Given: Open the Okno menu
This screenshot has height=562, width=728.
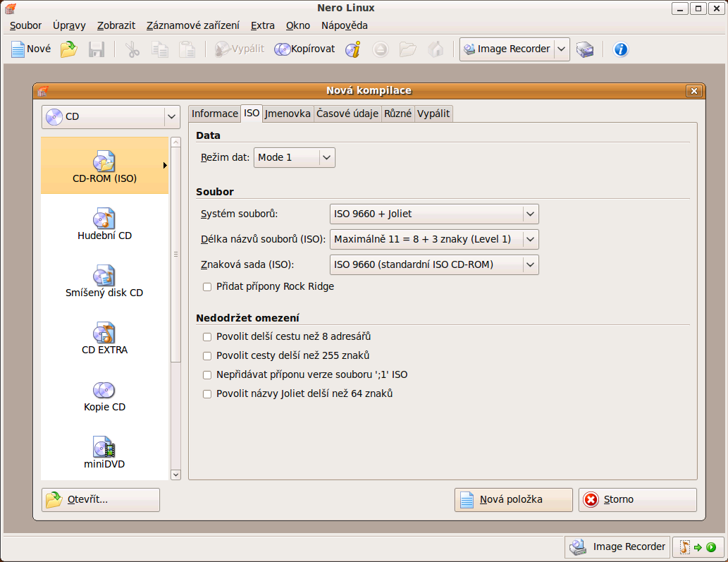Looking at the screenshot, I should pyautogui.click(x=297, y=25).
